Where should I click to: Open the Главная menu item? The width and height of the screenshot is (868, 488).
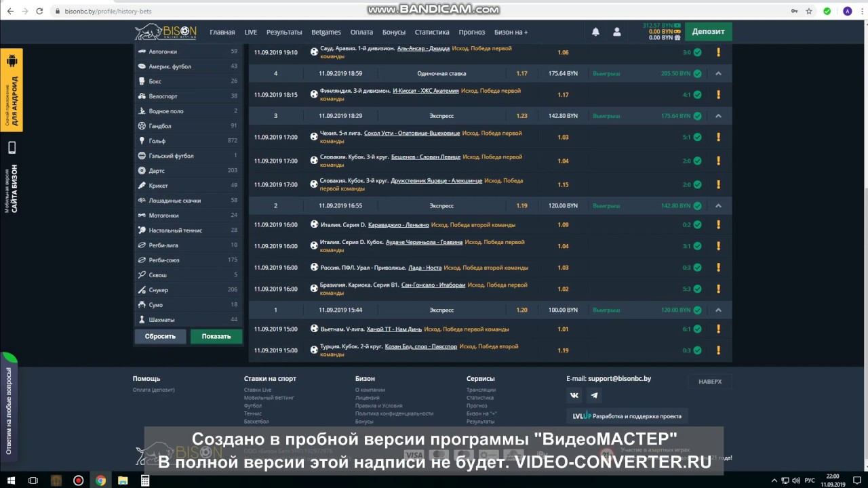[x=222, y=32]
